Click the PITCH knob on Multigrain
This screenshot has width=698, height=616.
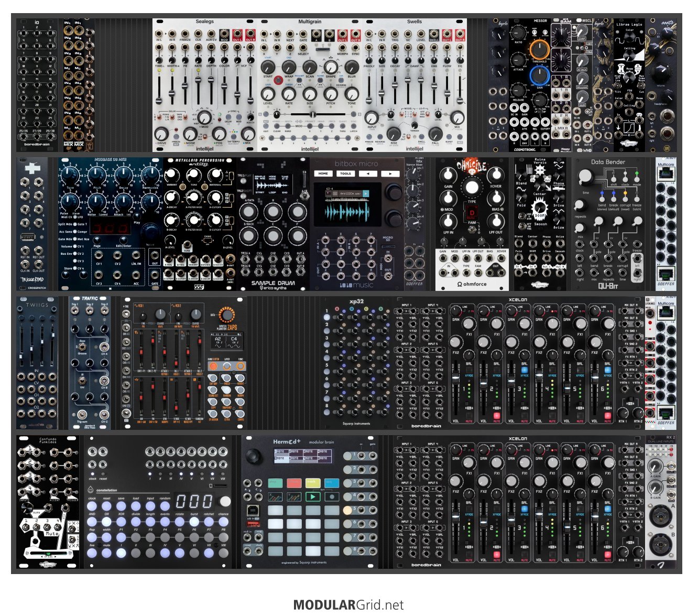tap(331, 94)
